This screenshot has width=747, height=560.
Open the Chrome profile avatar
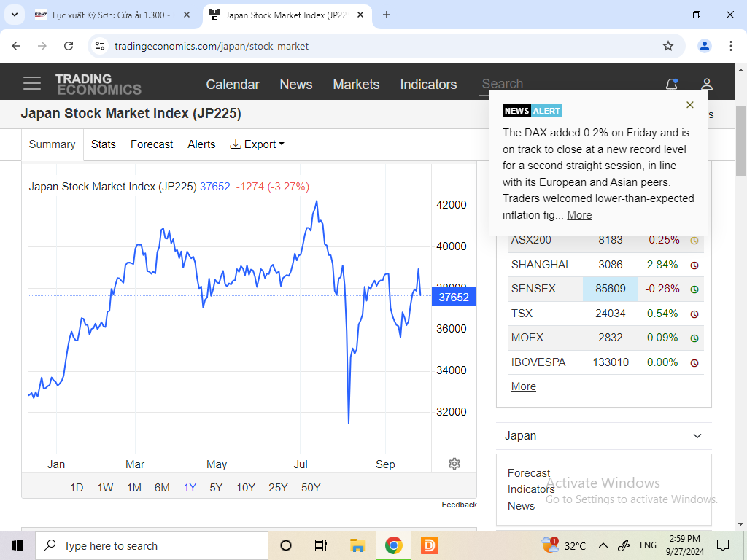click(x=705, y=46)
